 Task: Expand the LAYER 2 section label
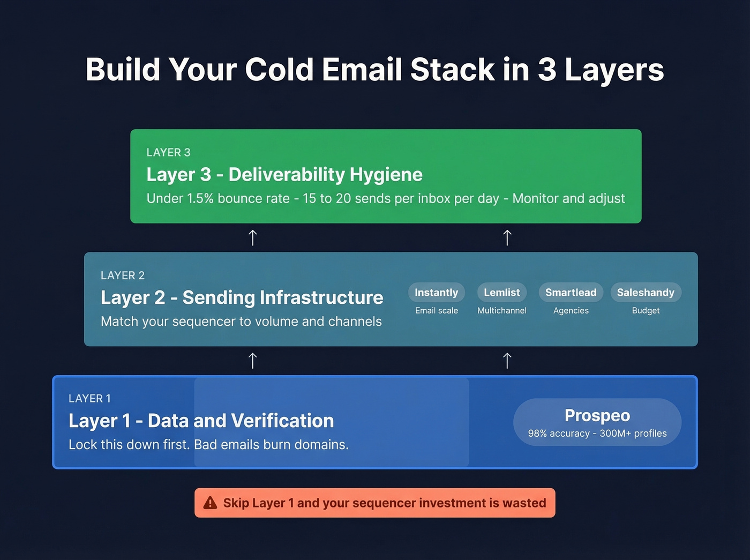click(123, 275)
